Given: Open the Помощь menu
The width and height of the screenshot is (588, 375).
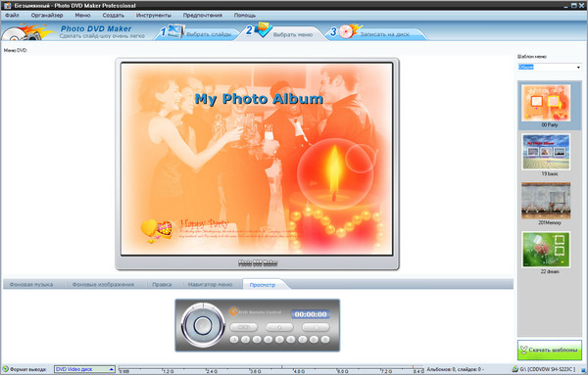Looking at the screenshot, I should pos(245,16).
